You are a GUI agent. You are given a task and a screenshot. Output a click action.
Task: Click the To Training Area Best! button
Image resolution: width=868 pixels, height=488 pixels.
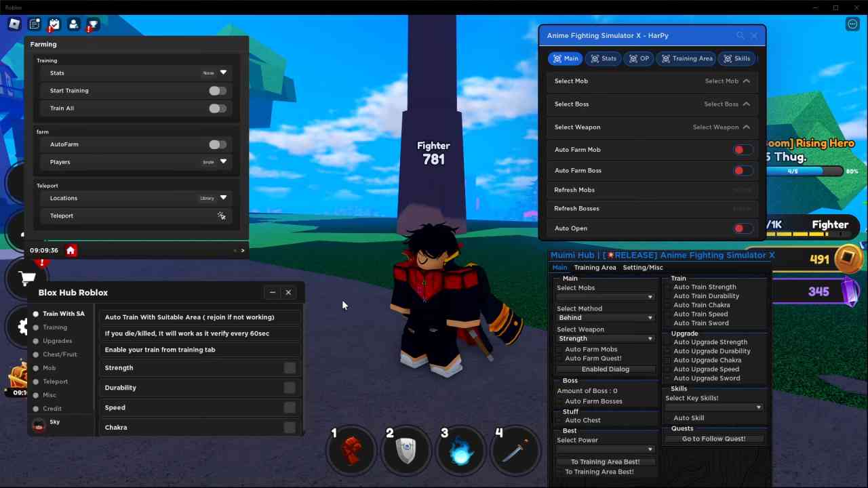605,462
